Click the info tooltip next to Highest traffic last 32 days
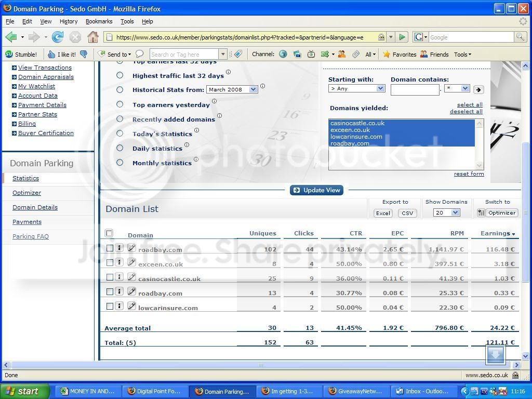 [229, 72]
